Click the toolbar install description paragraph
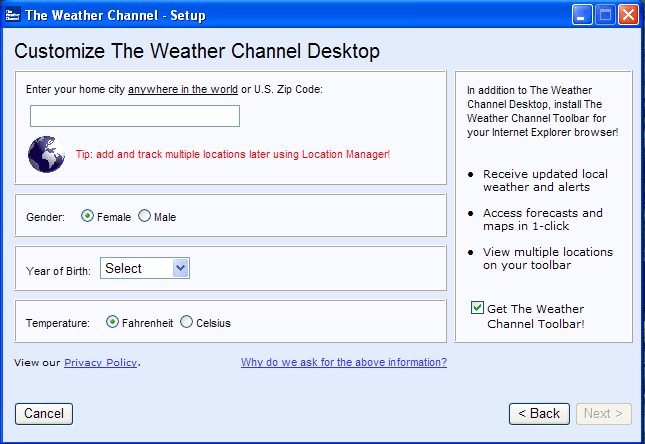Viewport: 645px width, 444px height. (x=543, y=111)
